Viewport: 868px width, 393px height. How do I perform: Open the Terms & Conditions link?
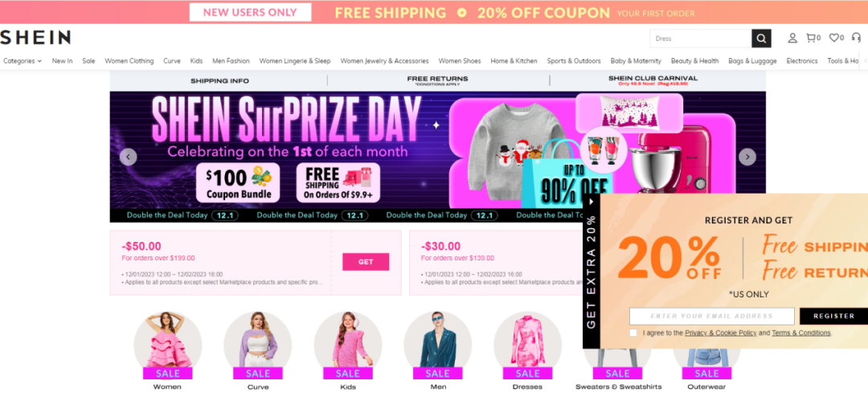tap(801, 333)
